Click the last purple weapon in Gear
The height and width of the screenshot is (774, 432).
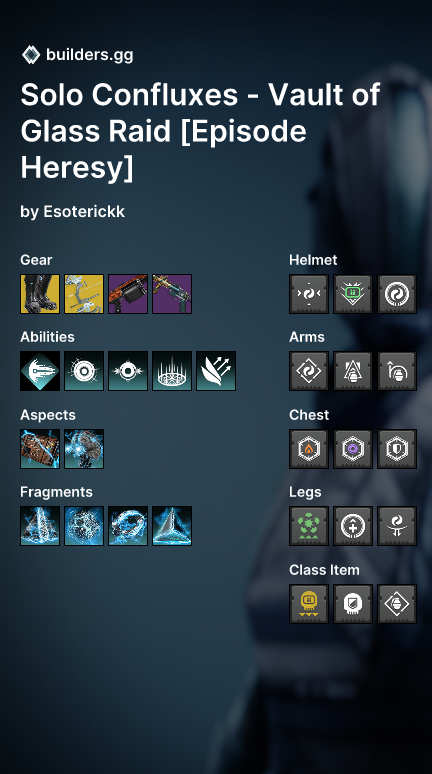(172, 294)
